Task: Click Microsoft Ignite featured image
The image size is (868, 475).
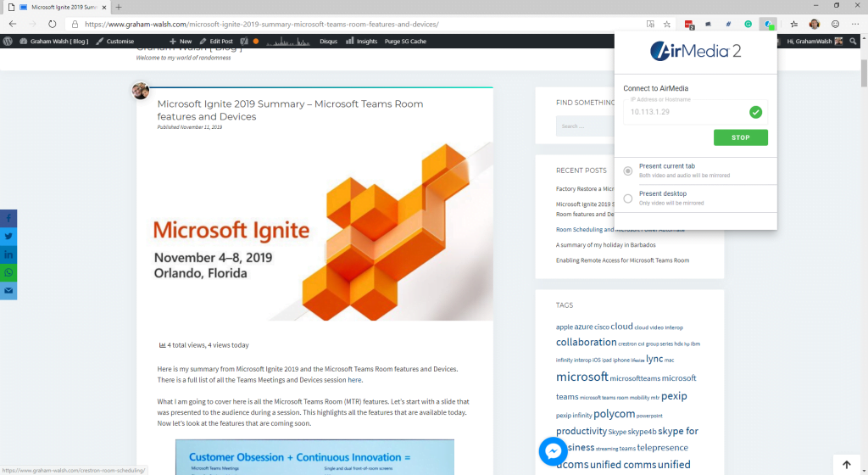Action: 315,232
